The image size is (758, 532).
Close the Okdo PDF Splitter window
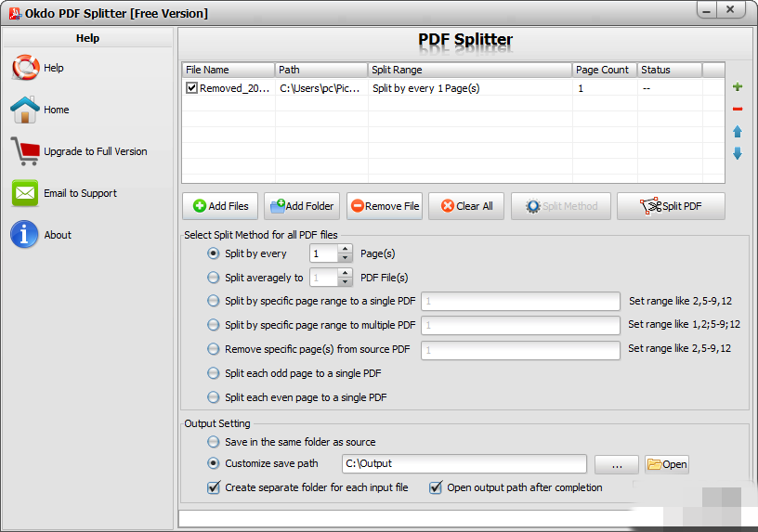731,10
